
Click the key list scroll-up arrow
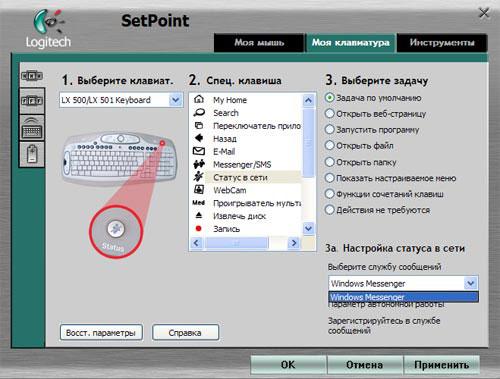coord(308,100)
